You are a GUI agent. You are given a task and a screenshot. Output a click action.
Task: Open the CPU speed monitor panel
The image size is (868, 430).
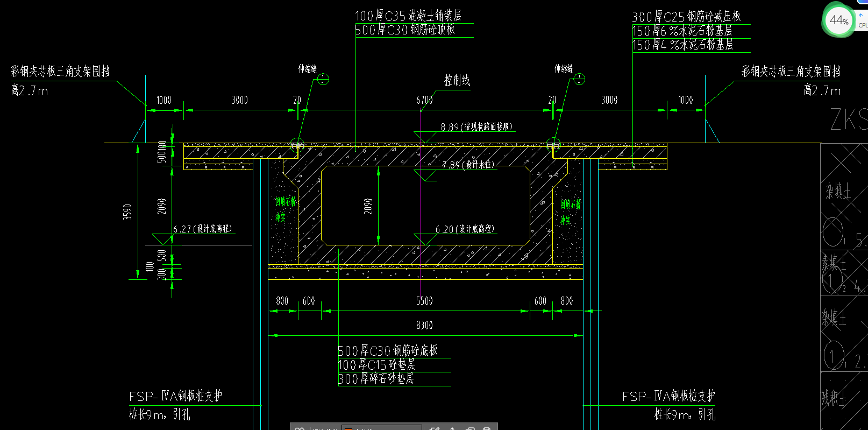(x=863, y=20)
